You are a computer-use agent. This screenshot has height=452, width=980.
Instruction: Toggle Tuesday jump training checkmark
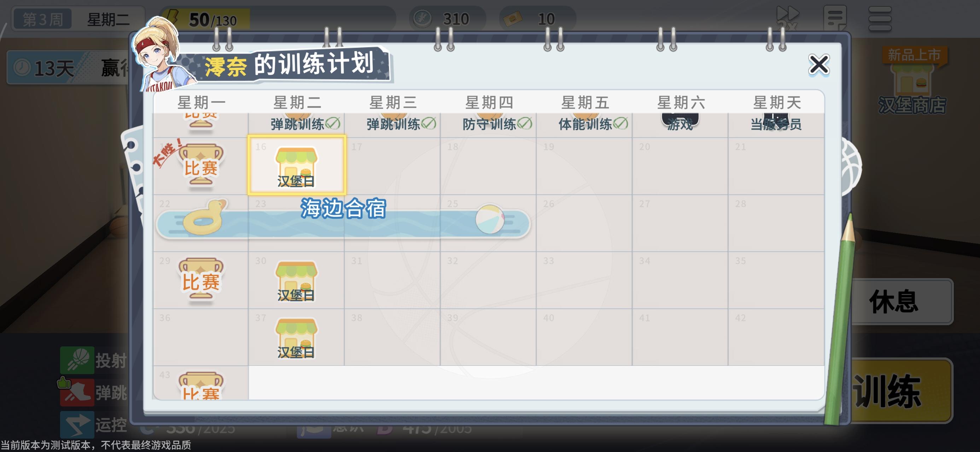point(333,124)
